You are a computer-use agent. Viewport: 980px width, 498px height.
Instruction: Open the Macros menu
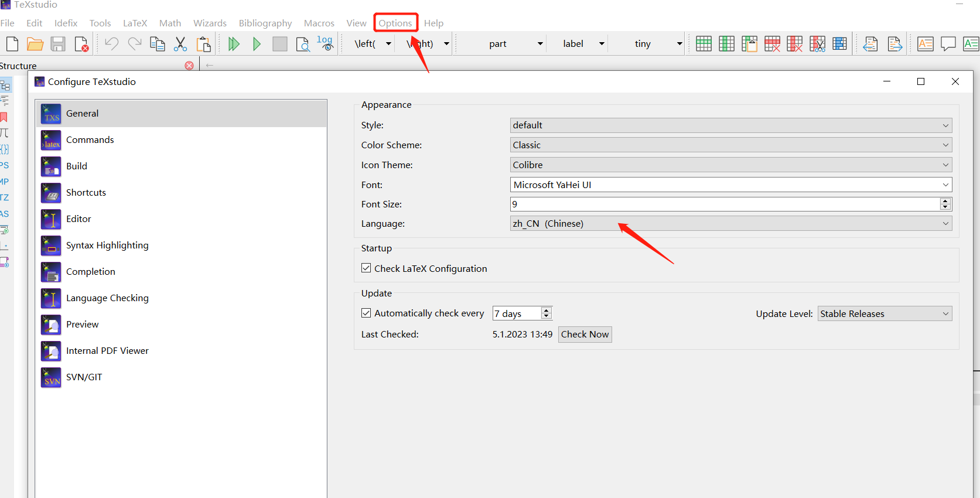pos(319,23)
